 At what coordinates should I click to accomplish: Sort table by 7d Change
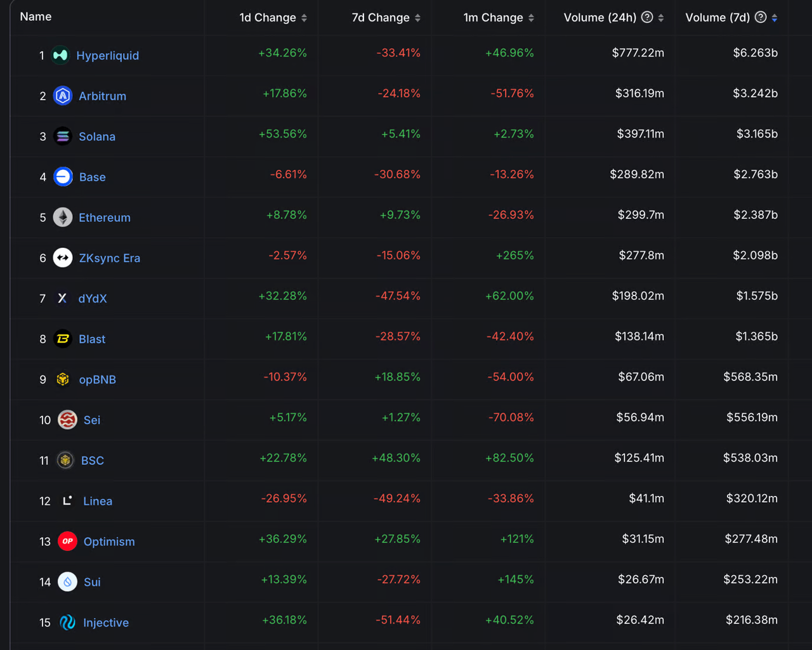[x=417, y=18]
